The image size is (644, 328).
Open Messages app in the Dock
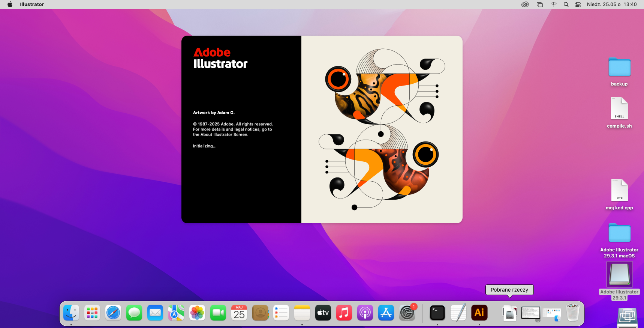(x=134, y=313)
